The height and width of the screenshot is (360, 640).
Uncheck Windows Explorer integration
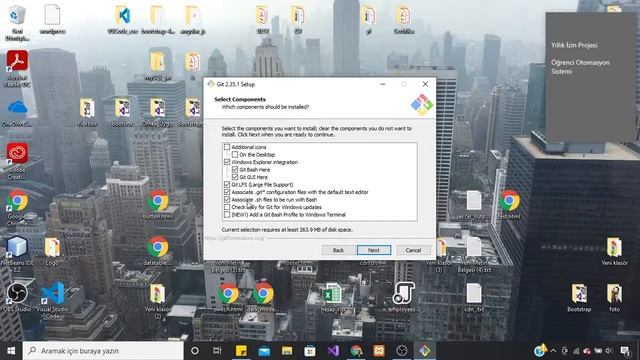(x=227, y=162)
